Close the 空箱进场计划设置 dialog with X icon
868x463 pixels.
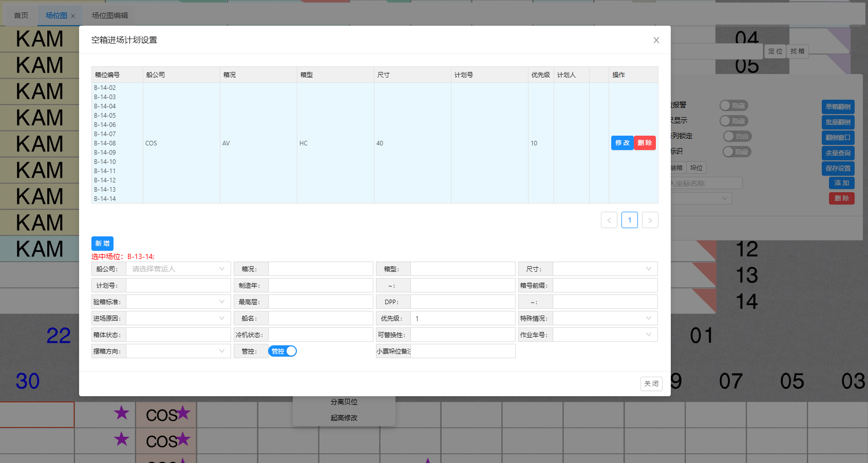click(x=656, y=40)
